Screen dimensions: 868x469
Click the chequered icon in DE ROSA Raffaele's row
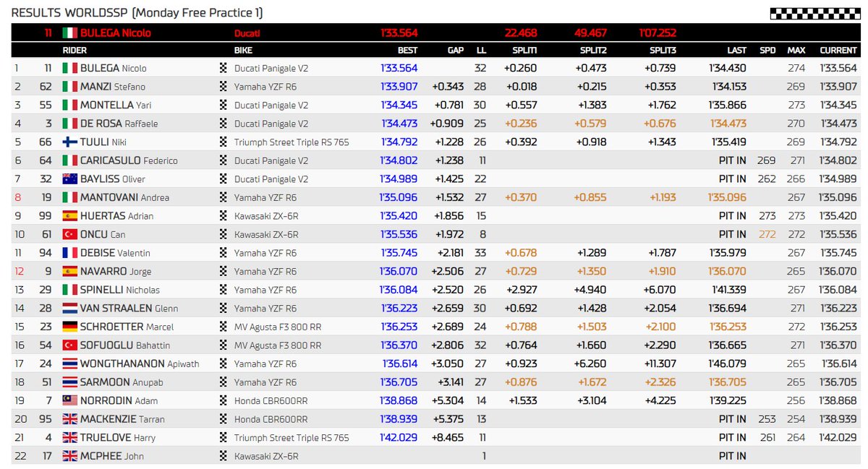tap(224, 124)
